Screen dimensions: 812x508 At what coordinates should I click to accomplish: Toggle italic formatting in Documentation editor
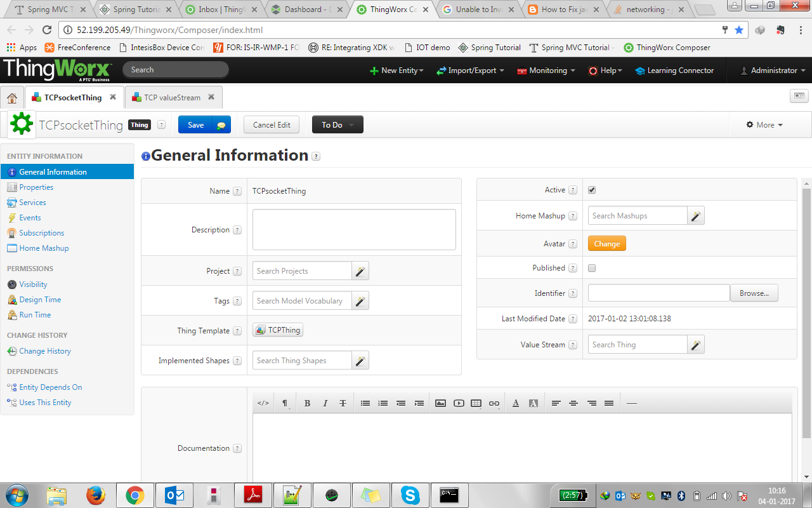(325, 403)
